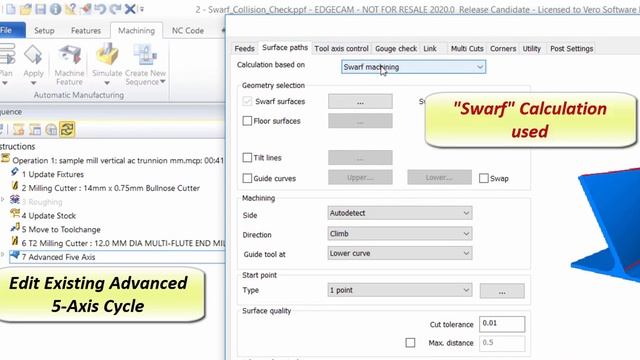Toggle the Swarf surfaces checkbox
The width and height of the screenshot is (640, 360).
(247, 101)
